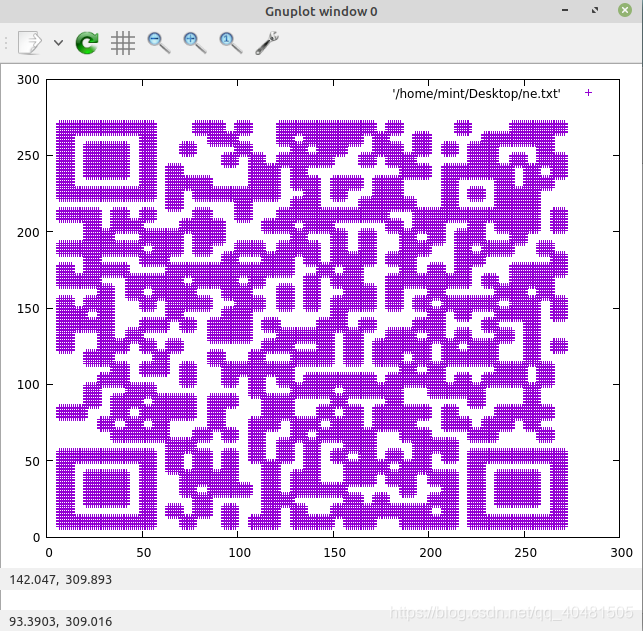This screenshot has height=631, width=643.
Task: Click the zoom out magnifier icon
Action: tap(159, 43)
